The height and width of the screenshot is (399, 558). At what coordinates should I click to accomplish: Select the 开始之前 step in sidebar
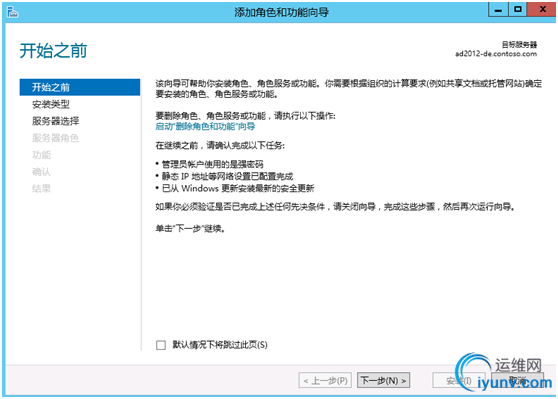click(x=80, y=87)
